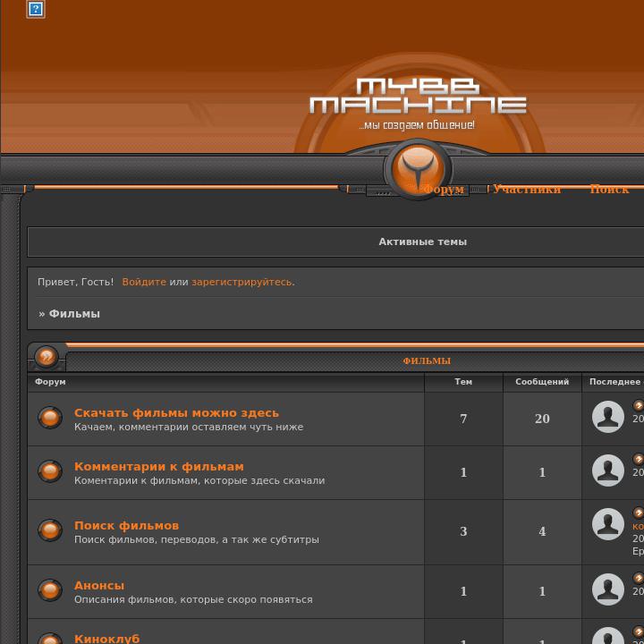The width and height of the screenshot is (644, 644).
Task: Click description Поиск фильмов, переводов, а так же субтитры
Action: (x=196, y=539)
